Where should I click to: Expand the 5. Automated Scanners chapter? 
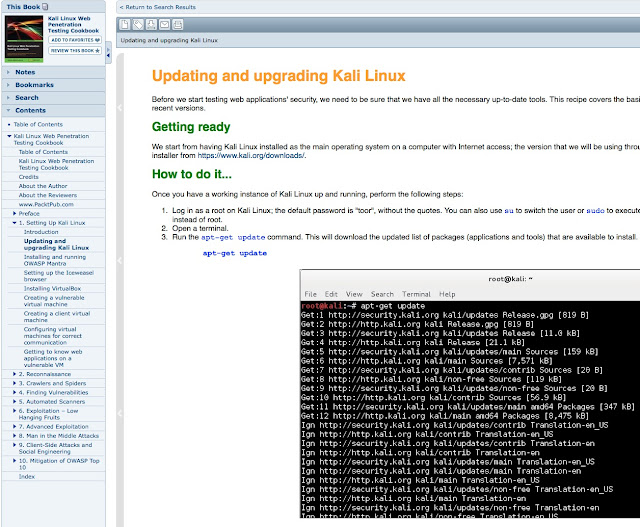[x=14, y=402]
